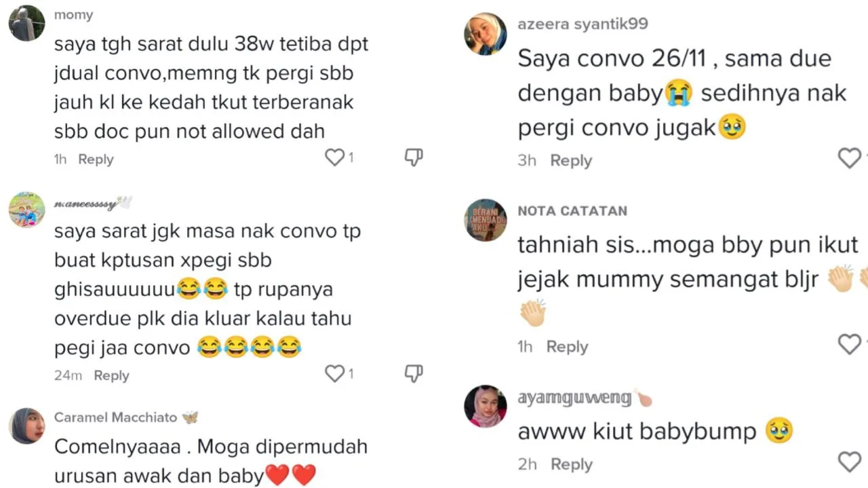Open NOTA CATATAN's profile avatar
This screenshot has width=868, height=488.
(x=485, y=220)
